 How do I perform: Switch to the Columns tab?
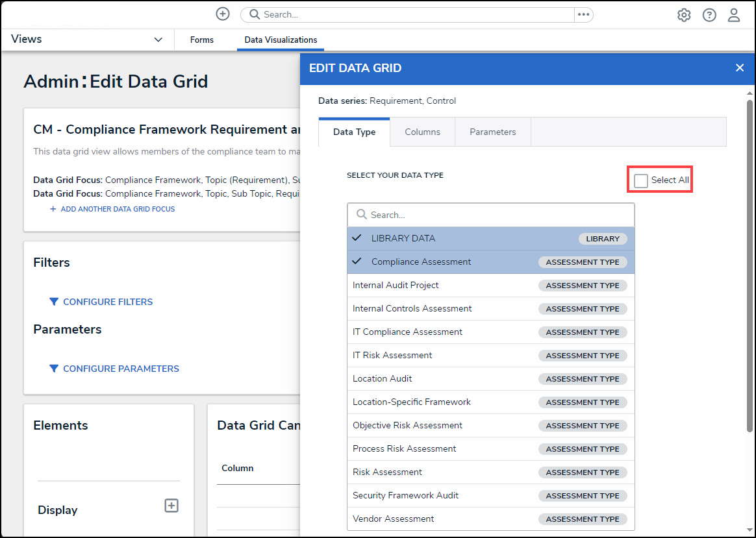[x=422, y=132]
